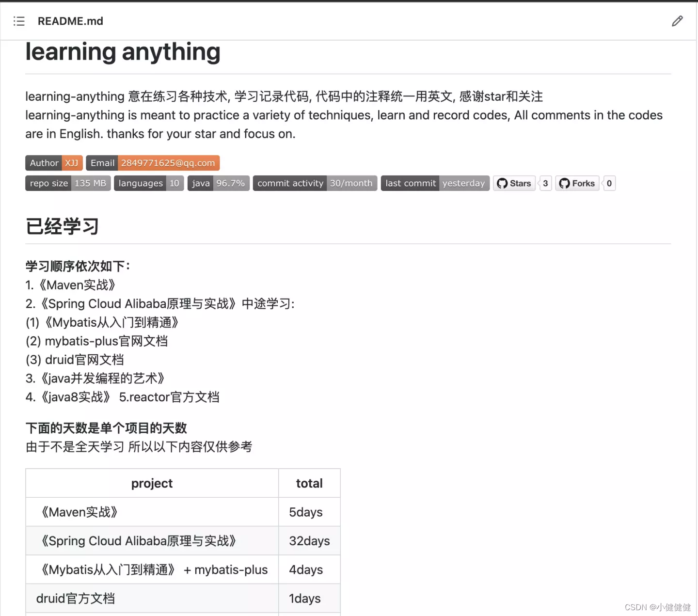This screenshot has height=616, width=698.
Task: Click the commit activity 30/month badge
Action: [x=315, y=183]
